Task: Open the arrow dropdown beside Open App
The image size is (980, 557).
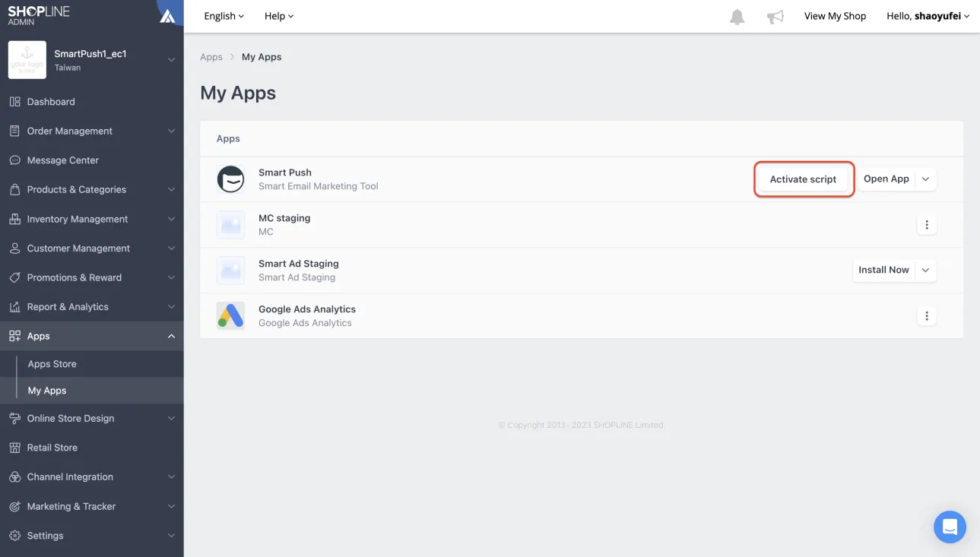Action: (925, 179)
